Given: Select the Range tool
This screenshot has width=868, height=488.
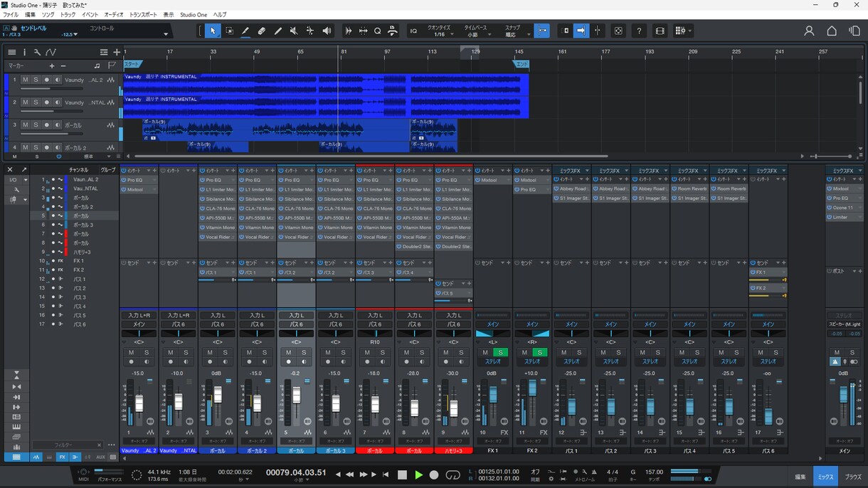Looking at the screenshot, I should [229, 31].
